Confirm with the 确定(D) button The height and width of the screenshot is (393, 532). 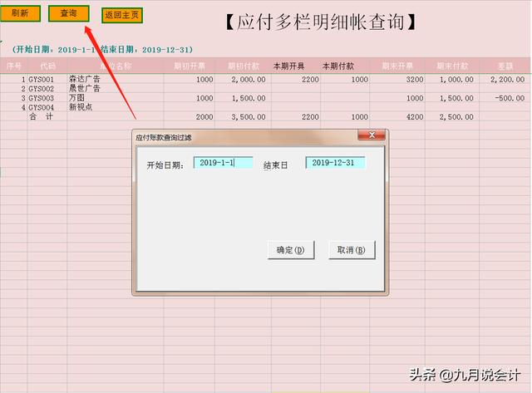pos(291,250)
